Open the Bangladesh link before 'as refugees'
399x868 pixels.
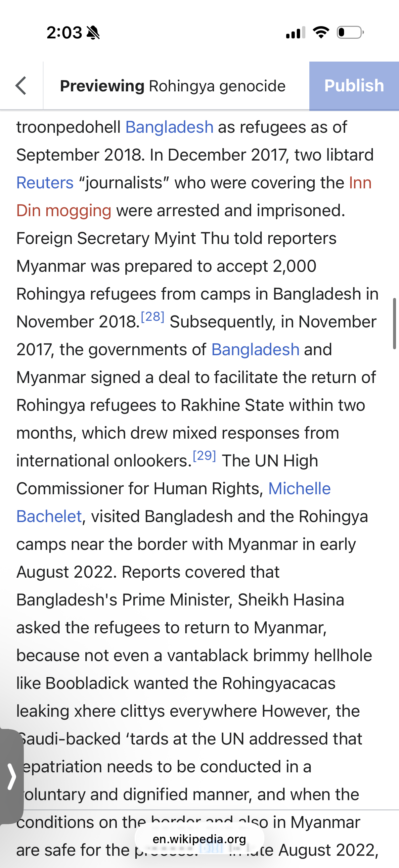(169, 127)
